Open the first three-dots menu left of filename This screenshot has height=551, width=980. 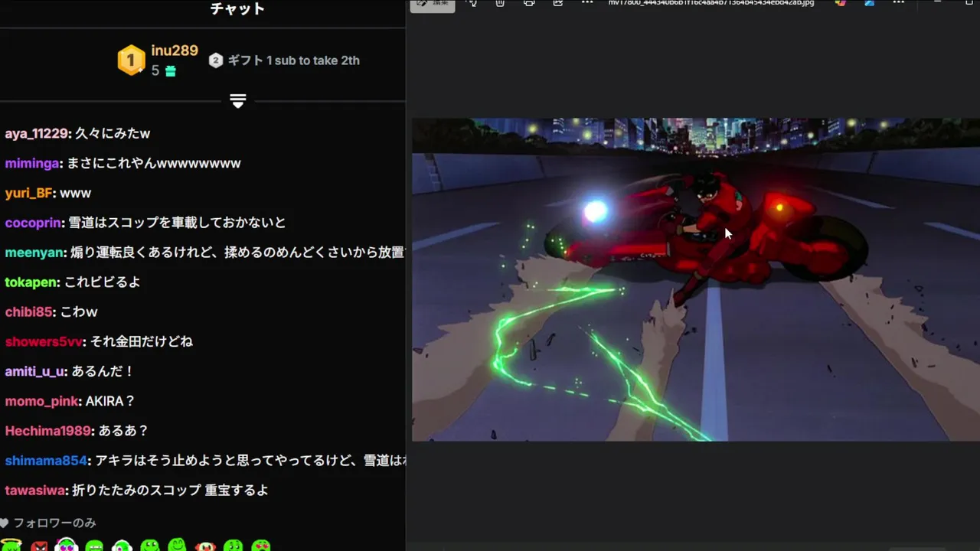pos(587,3)
